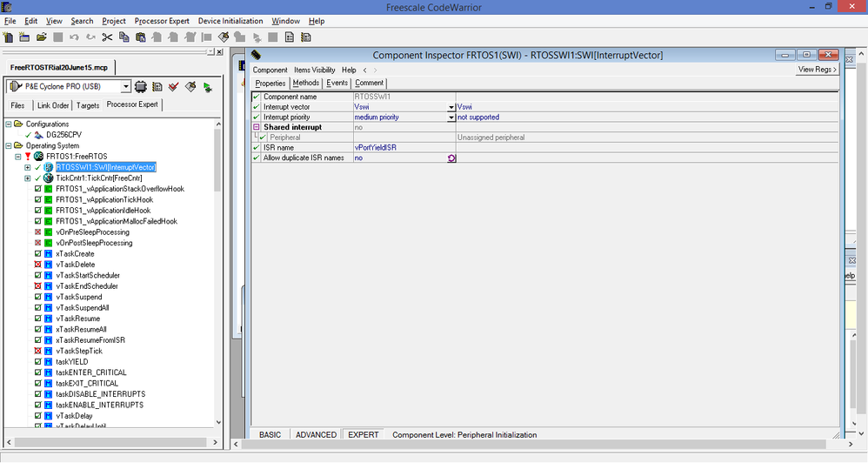Click the red error marker on FRTOS1:FreeRTOS
The height and width of the screenshot is (463, 868).
click(x=28, y=156)
